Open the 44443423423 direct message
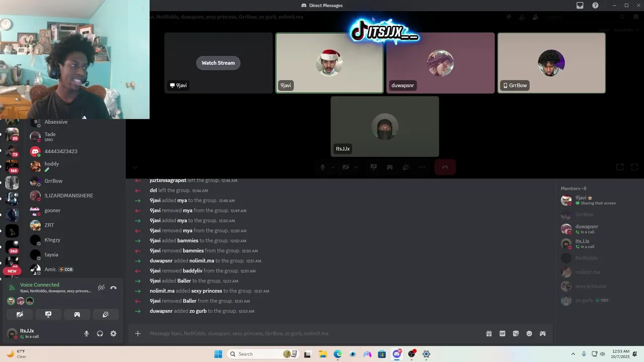This screenshot has width=644, height=362. 75,151
